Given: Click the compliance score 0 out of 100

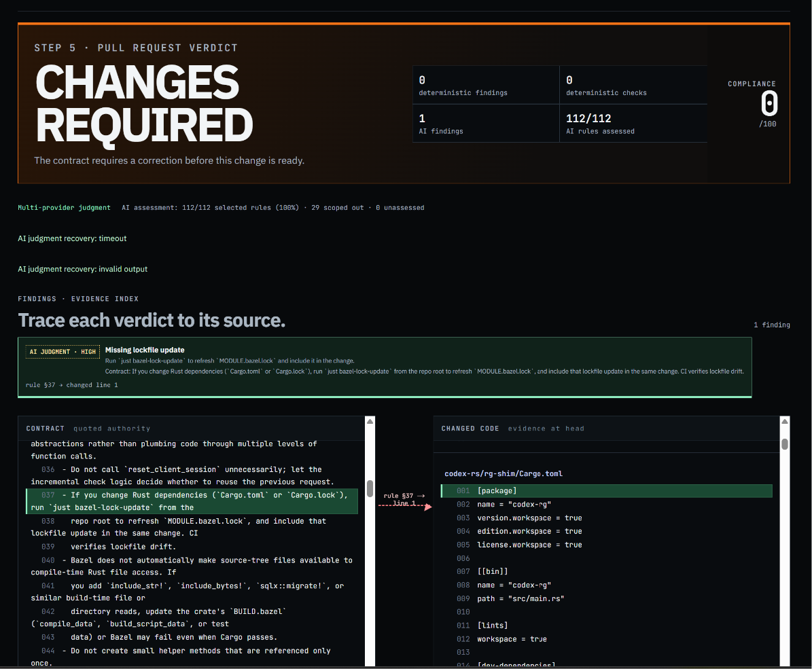Looking at the screenshot, I should tap(769, 108).
